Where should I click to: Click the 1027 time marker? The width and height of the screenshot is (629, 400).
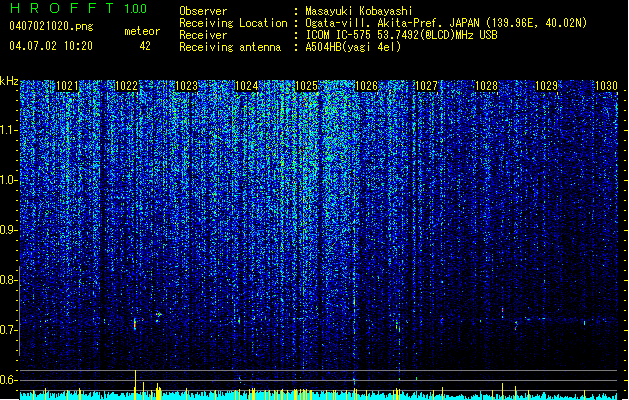(426, 86)
